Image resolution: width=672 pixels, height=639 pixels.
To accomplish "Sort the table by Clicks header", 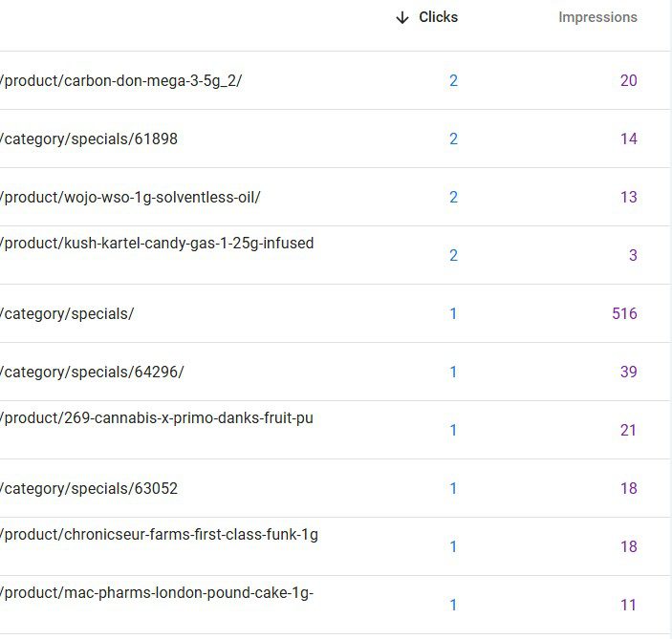I will [x=438, y=17].
